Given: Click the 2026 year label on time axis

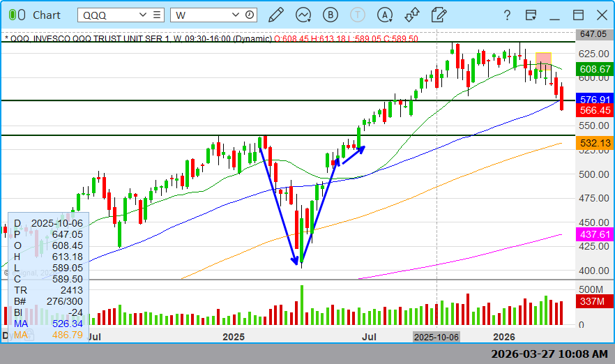Looking at the screenshot, I should click(x=504, y=337).
